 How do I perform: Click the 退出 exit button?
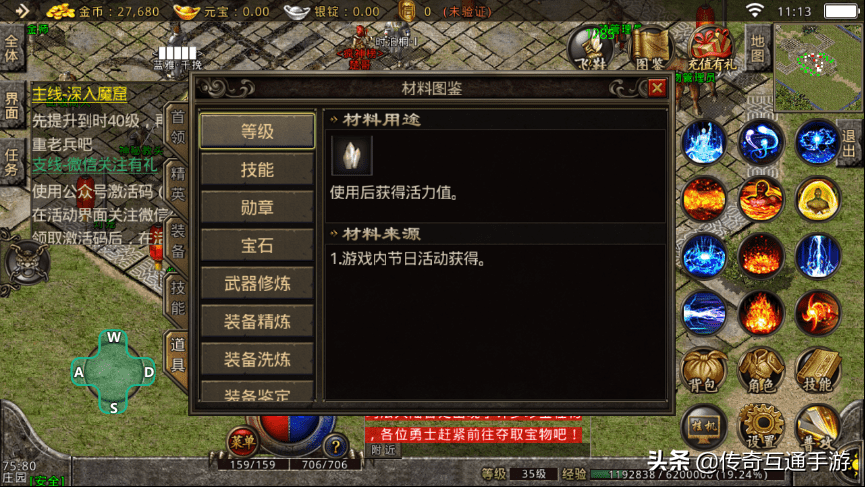(x=850, y=143)
